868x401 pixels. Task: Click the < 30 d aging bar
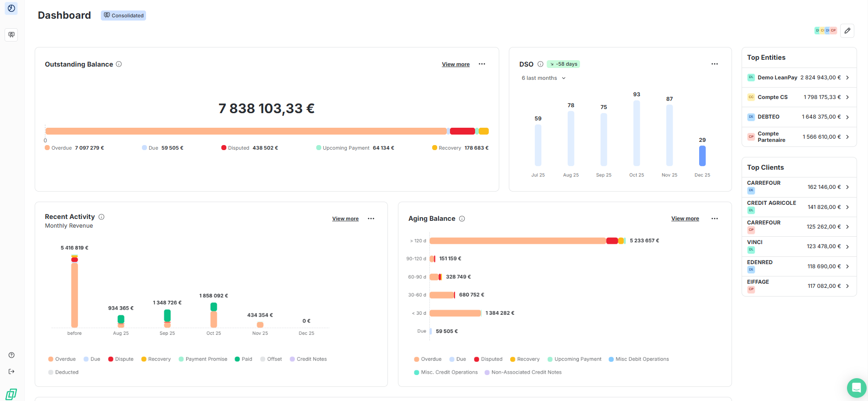[455, 313]
